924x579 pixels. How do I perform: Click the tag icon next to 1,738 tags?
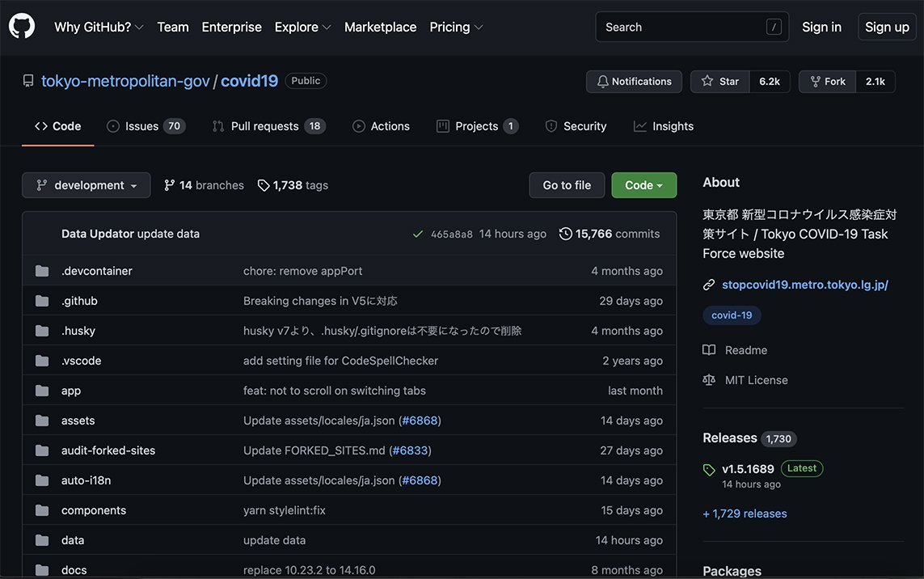coord(264,186)
